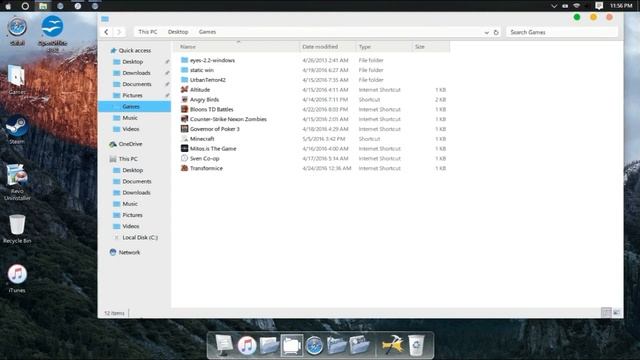This screenshot has width=640, height=360.
Task: Select the UrbanTerror42 folder
Action: [x=208, y=80]
